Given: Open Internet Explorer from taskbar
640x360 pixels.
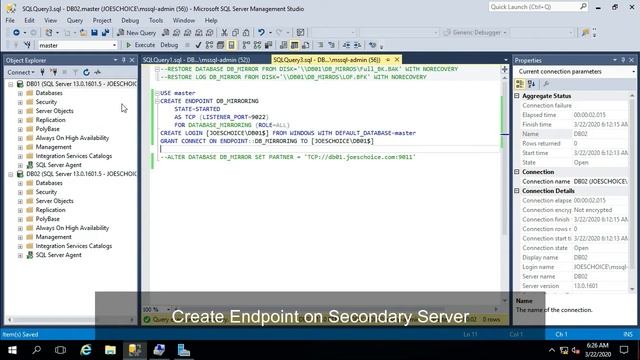Looking at the screenshot, I should point(86,350).
